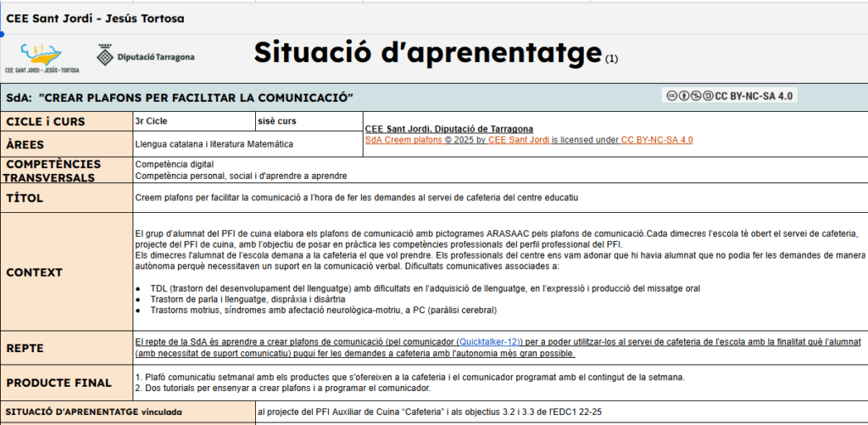The width and height of the screenshot is (868, 425).
Task: Select the SdA 'CREAR PLAFONS' heading row
Action: (179, 97)
